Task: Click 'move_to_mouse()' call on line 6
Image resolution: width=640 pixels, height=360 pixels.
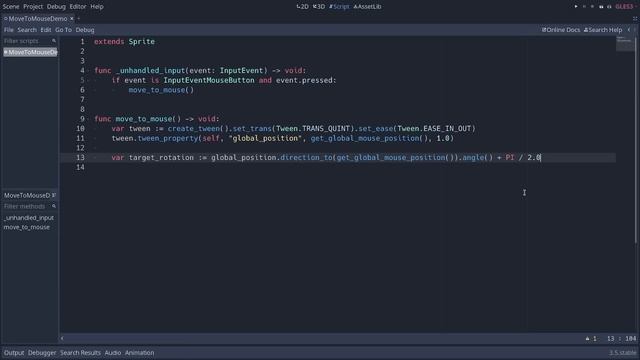Action: click(x=161, y=90)
